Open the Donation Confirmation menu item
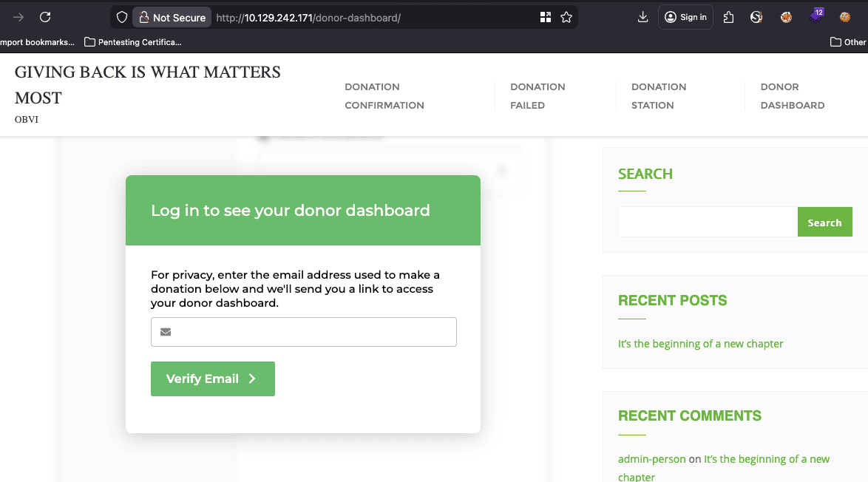 click(x=384, y=96)
